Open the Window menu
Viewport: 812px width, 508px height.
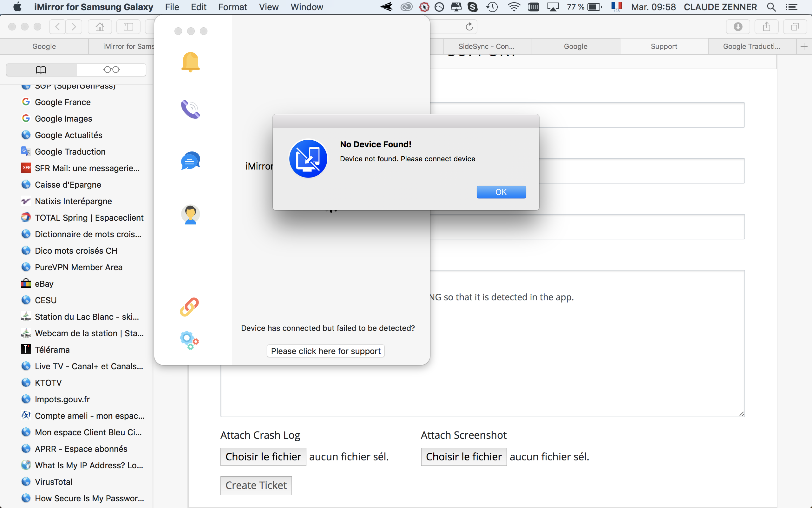tap(307, 7)
